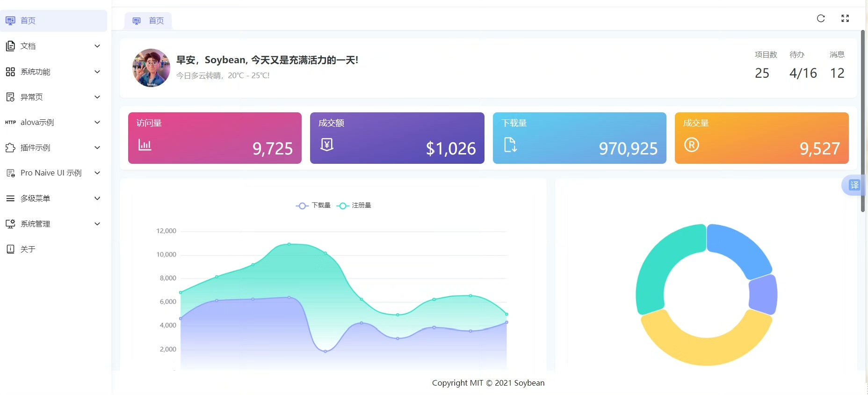Click the Pro Naive UI 示例 icon
Screen dimensions: 868x395
click(x=10, y=173)
